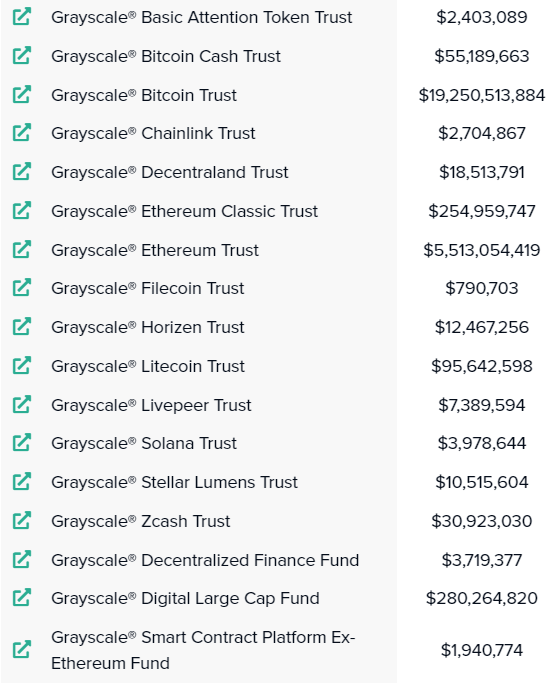Open external link icon for Litecoin Trust
Viewport: 557px width, 689px height.
coord(22,366)
